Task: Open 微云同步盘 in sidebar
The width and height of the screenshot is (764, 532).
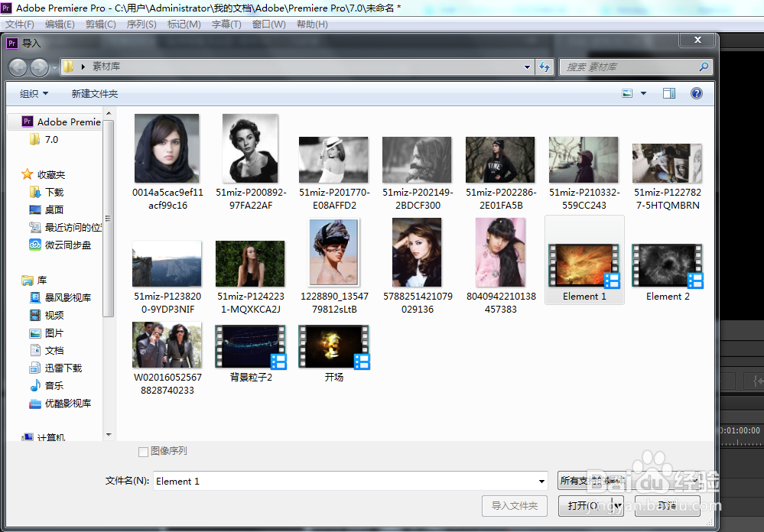Action: (60, 245)
